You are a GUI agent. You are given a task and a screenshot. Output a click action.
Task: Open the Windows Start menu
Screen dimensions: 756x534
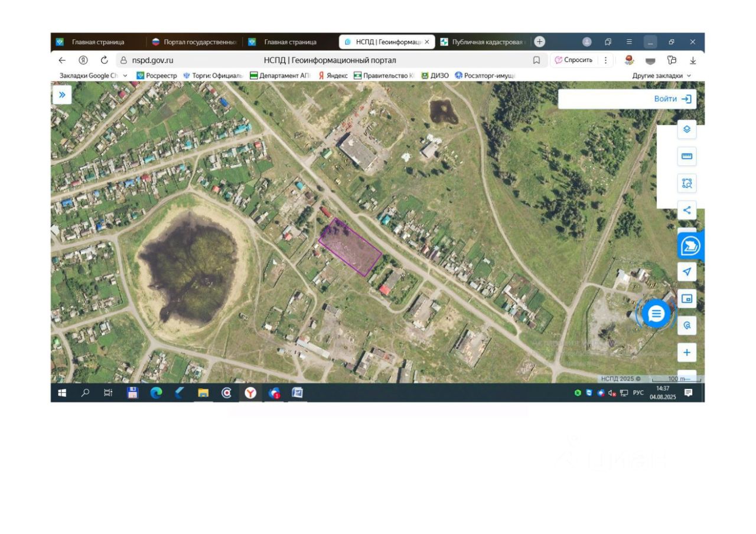tap(62, 393)
